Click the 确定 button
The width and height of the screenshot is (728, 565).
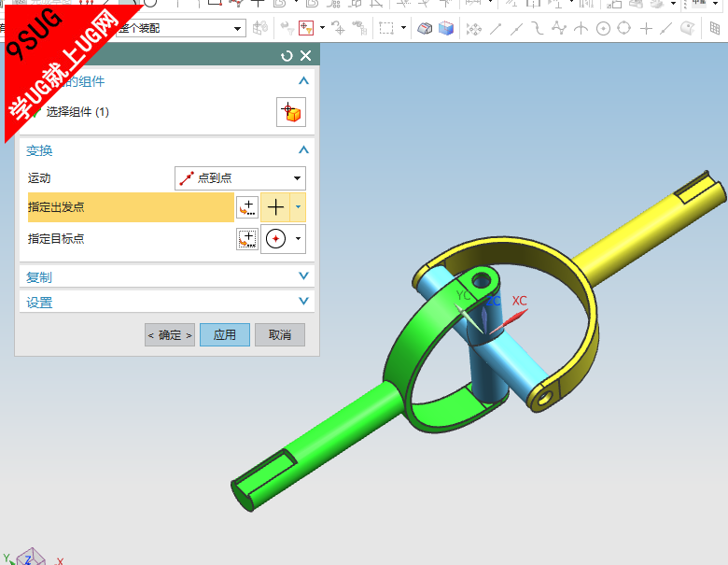click(170, 335)
